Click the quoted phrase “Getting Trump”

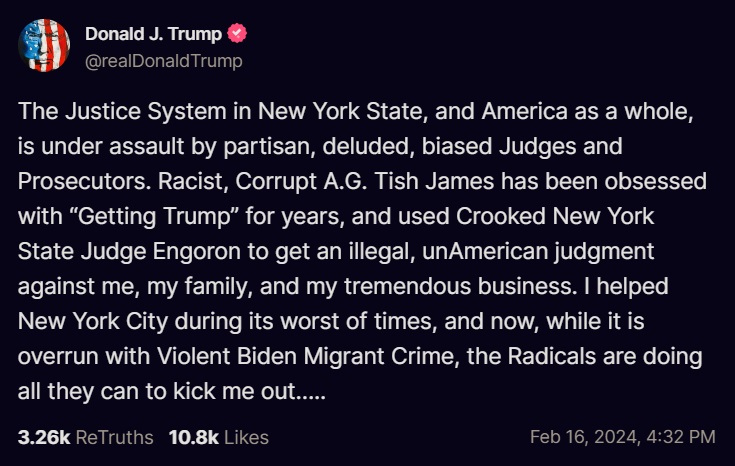pos(154,217)
